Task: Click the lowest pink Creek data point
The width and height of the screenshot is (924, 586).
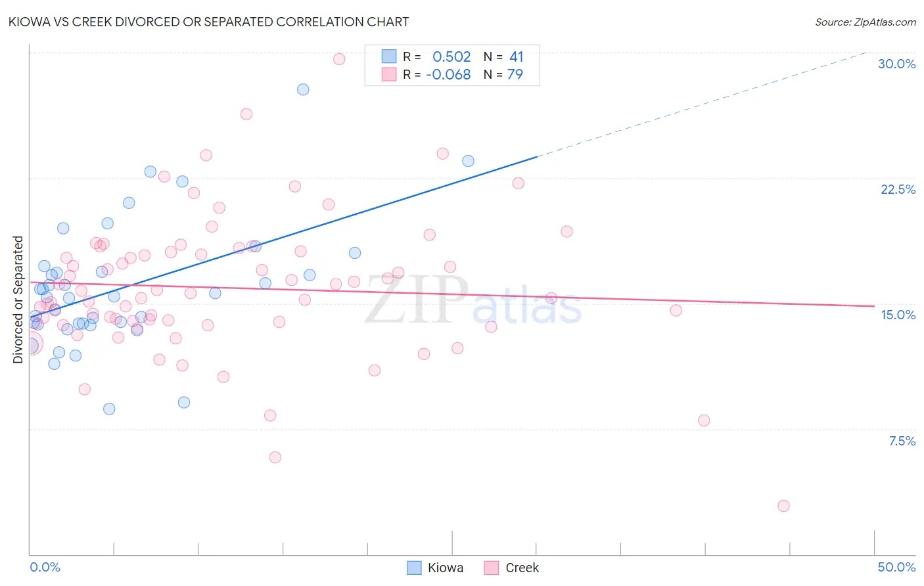Action: point(783,506)
